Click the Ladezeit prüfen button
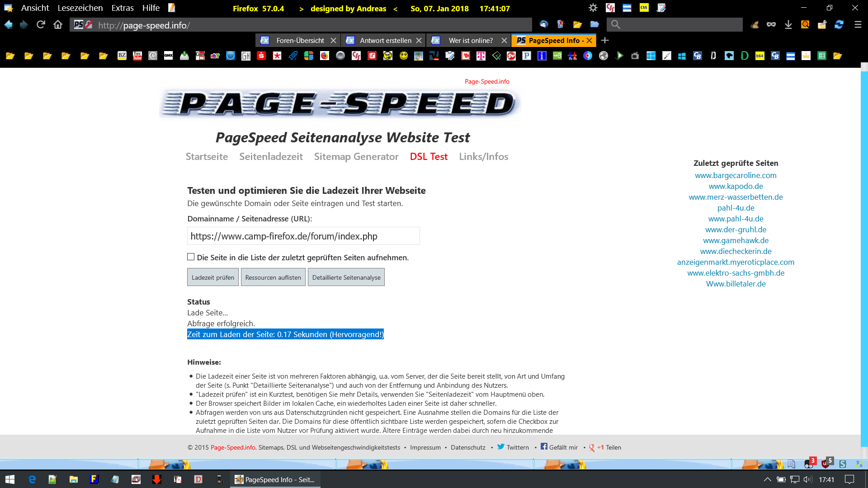This screenshot has height=488, width=868. coord(212,277)
